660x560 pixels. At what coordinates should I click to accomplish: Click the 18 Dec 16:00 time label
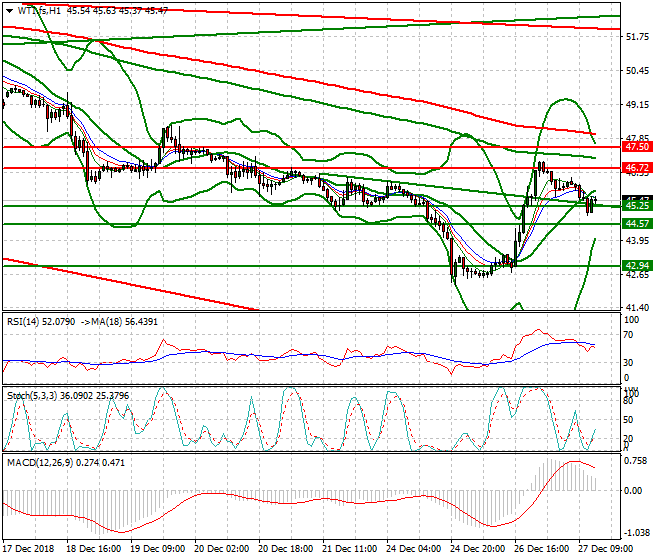93,549
